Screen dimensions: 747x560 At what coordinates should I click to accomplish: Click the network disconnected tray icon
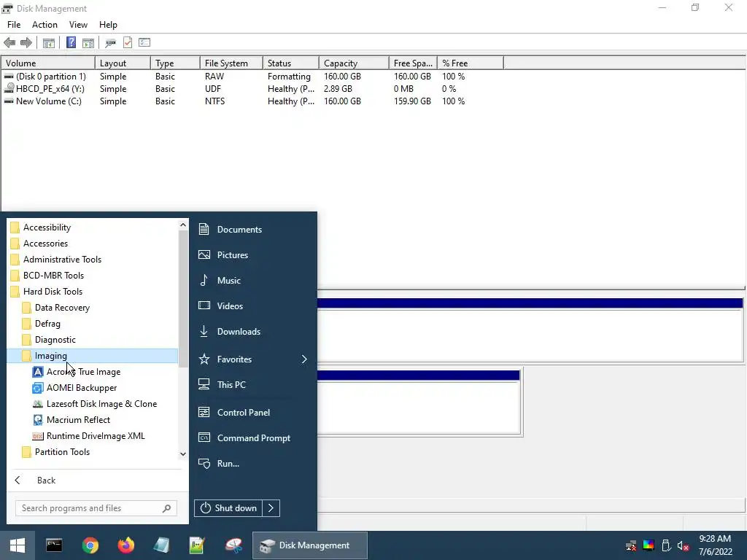[631, 545]
